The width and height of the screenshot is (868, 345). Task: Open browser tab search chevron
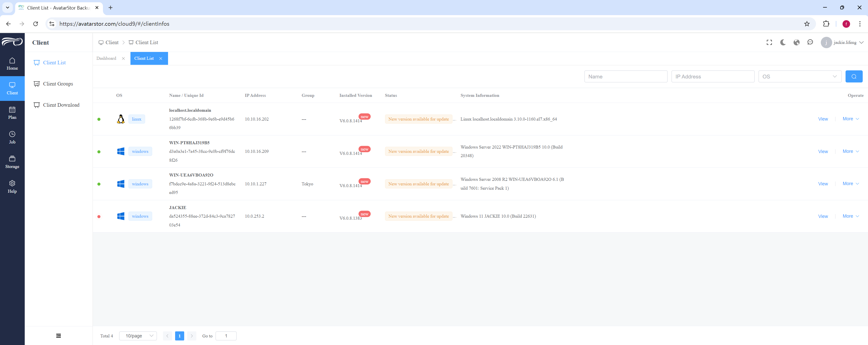[7, 7]
